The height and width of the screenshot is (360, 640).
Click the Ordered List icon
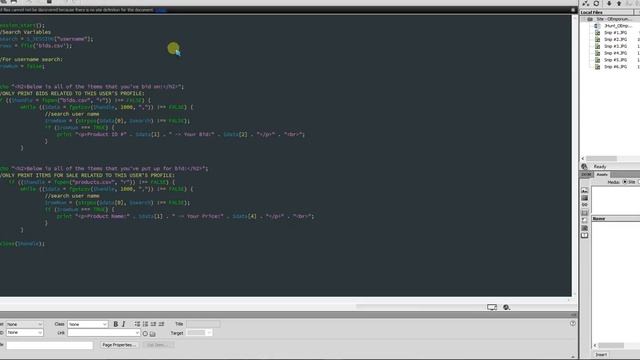point(145,324)
